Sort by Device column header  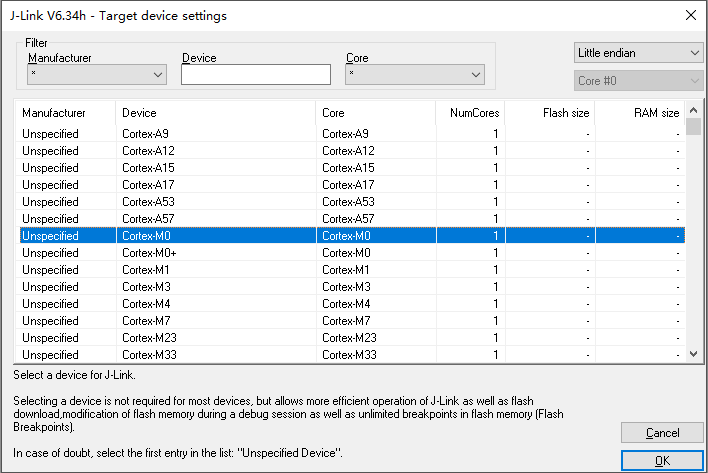point(216,113)
